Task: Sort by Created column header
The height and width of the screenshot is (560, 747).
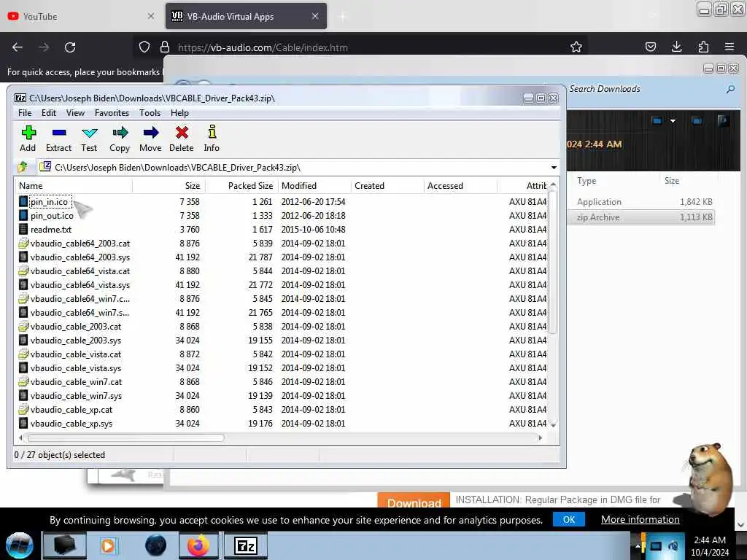Action: pyautogui.click(x=387, y=186)
